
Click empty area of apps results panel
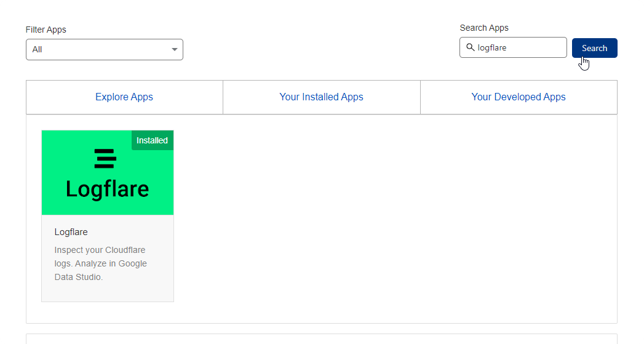394,222
